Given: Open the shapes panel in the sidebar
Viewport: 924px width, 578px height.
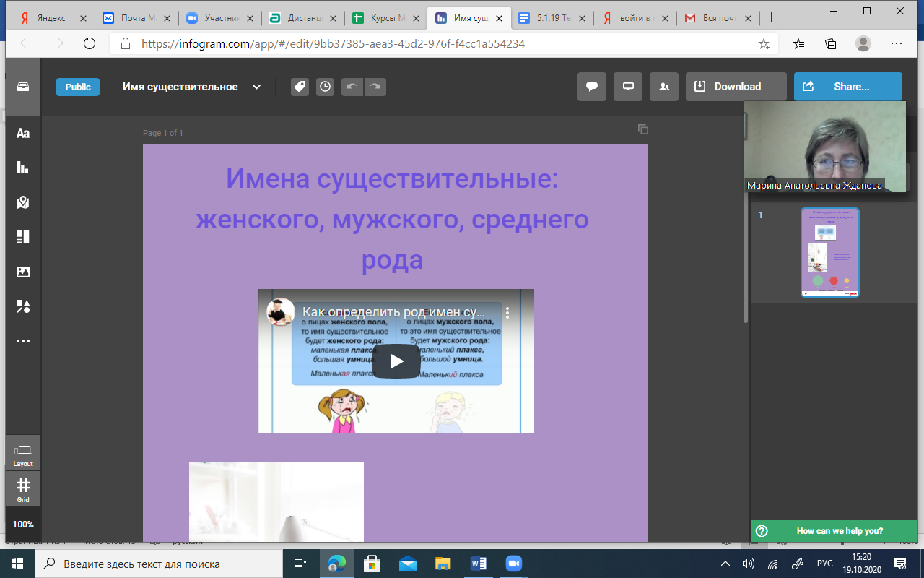Looking at the screenshot, I should pyautogui.click(x=23, y=306).
